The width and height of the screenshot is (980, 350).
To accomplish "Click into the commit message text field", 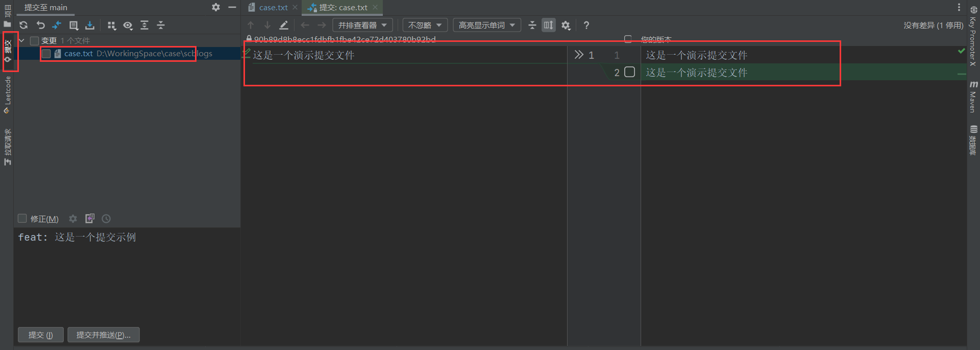I will [x=127, y=276].
